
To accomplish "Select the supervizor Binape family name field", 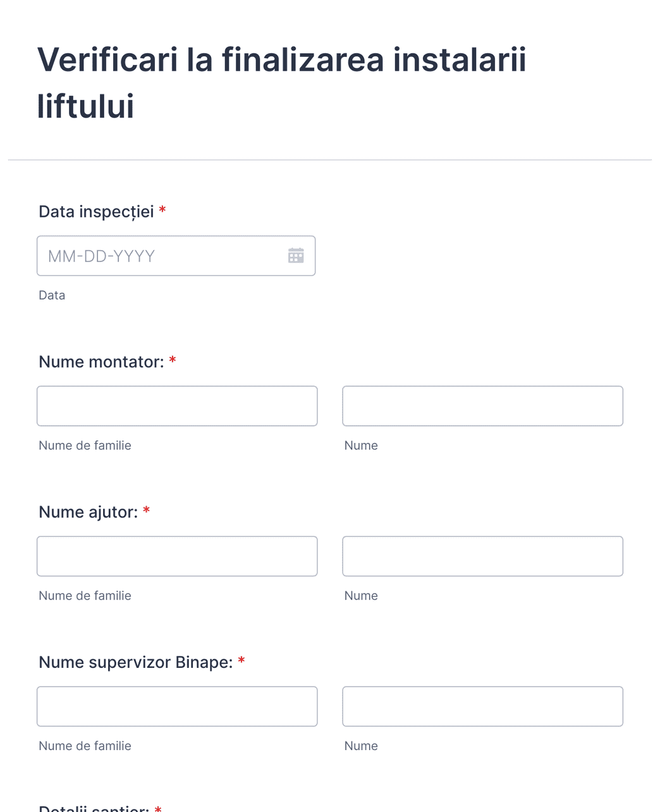I will pos(177,706).
